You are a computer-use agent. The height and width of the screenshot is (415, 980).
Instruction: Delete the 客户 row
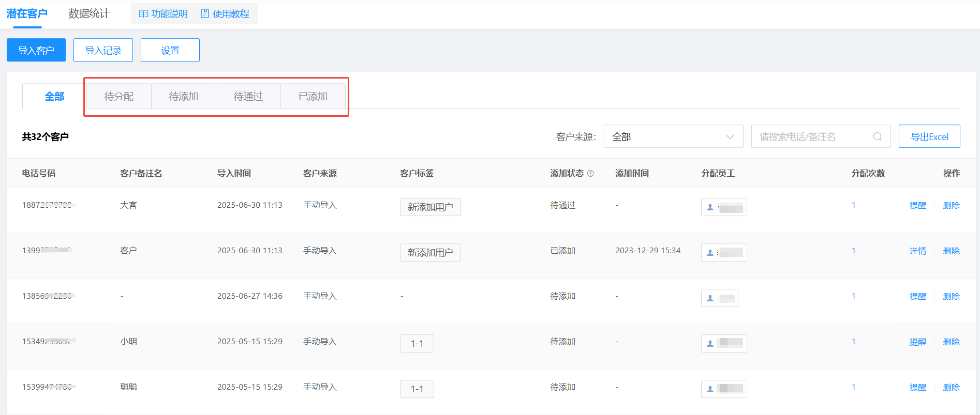click(951, 251)
